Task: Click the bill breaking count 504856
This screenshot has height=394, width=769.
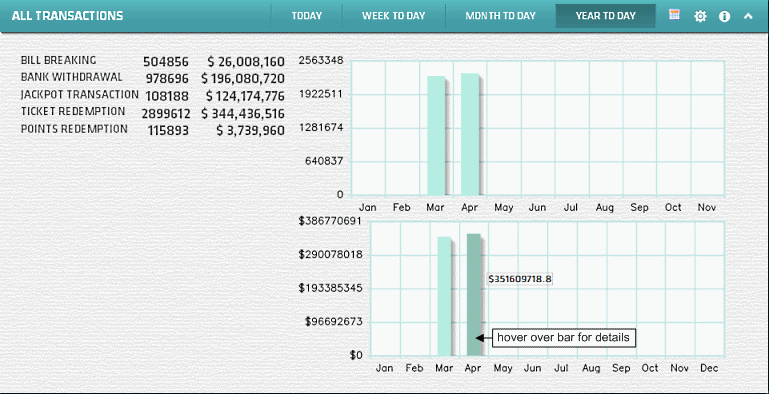Action: pos(166,62)
